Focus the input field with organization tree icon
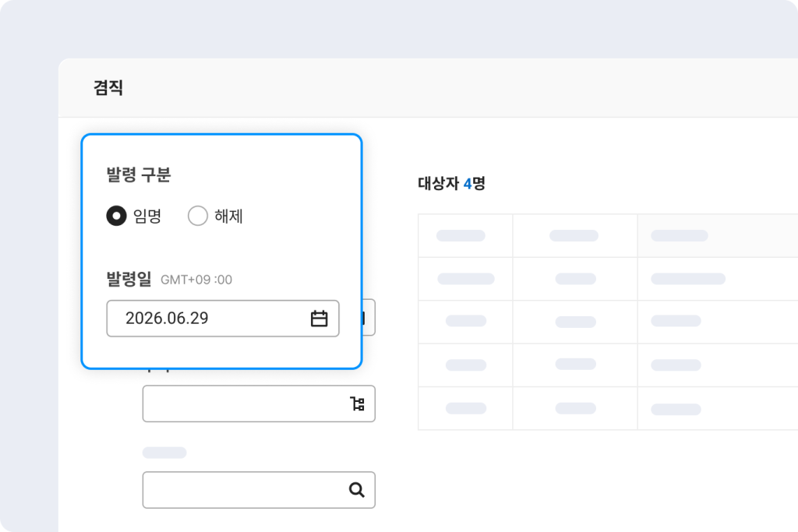 point(242,403)
